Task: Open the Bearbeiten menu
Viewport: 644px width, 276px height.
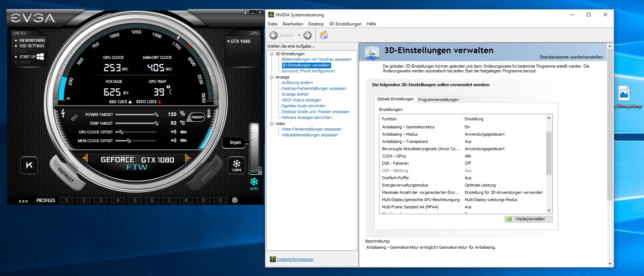Action: click(x=293, y=24)
